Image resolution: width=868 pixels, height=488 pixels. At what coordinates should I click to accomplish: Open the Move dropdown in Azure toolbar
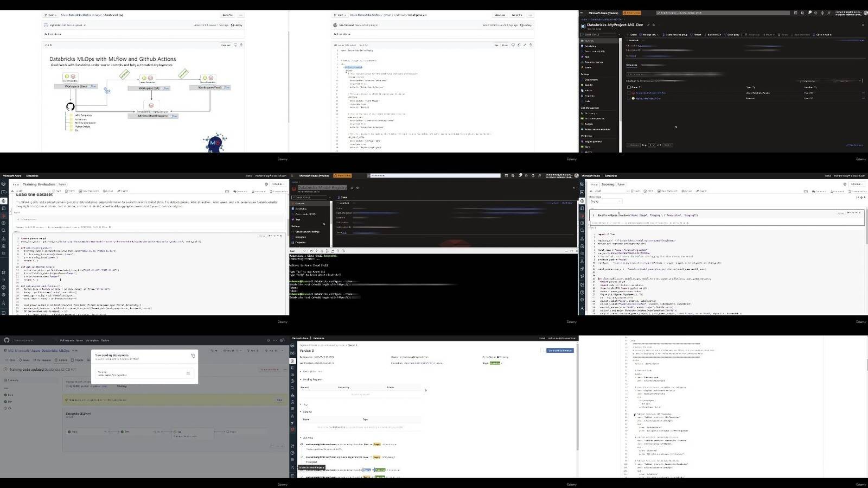(769, 35)
